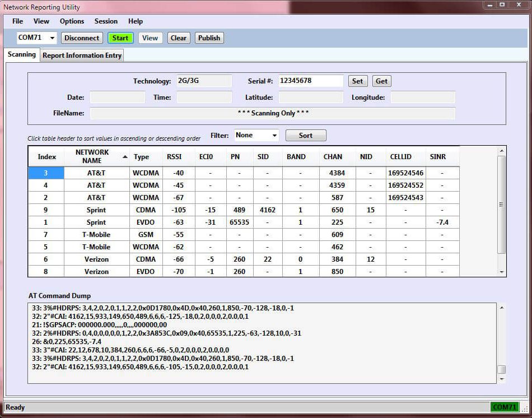Image resolution: width=532 pixels, height=418 pixels.
Task: Sort table by RSSI column header
Action: [x=174, y=157]
